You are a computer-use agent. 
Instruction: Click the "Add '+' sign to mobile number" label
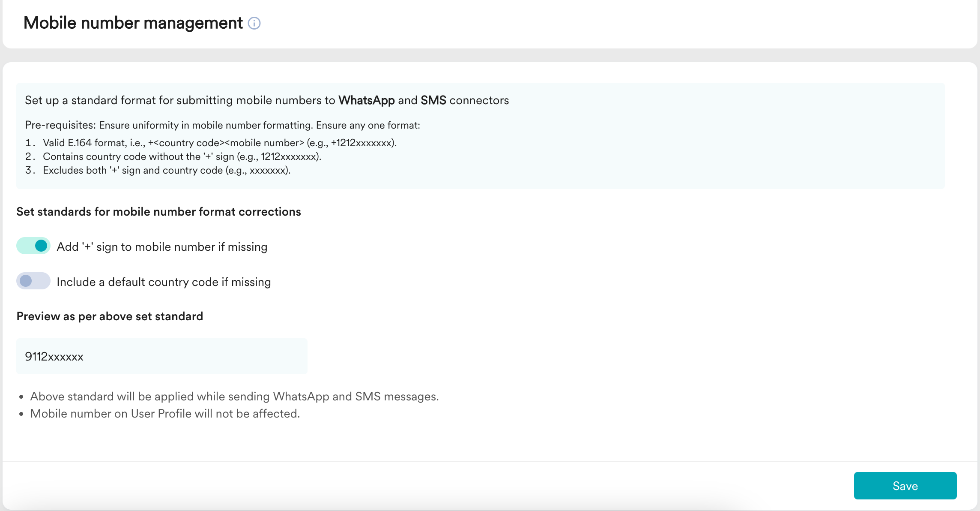(x=162, y=247)
